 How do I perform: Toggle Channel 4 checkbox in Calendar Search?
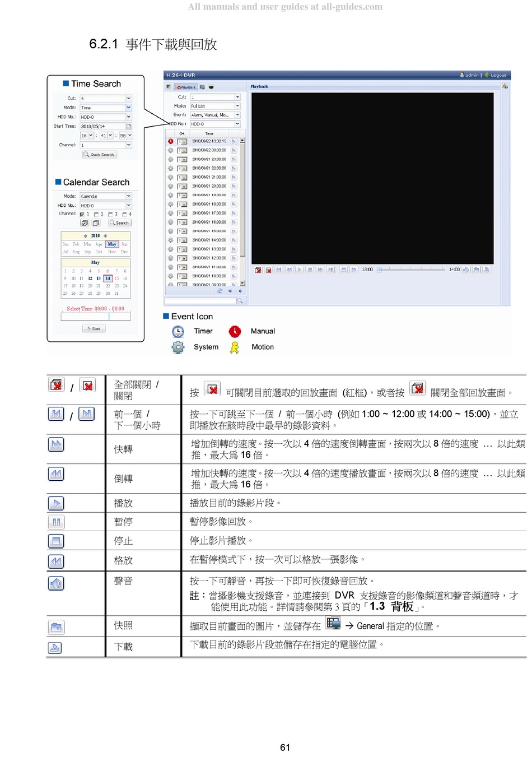124,215
